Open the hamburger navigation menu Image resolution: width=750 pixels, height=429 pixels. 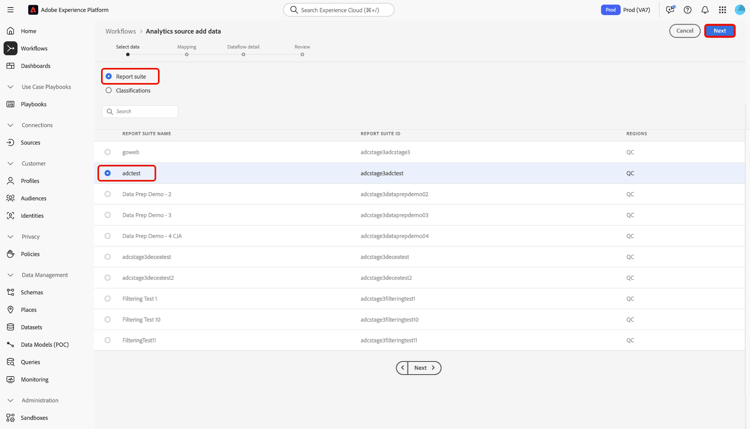pos(10,10)
